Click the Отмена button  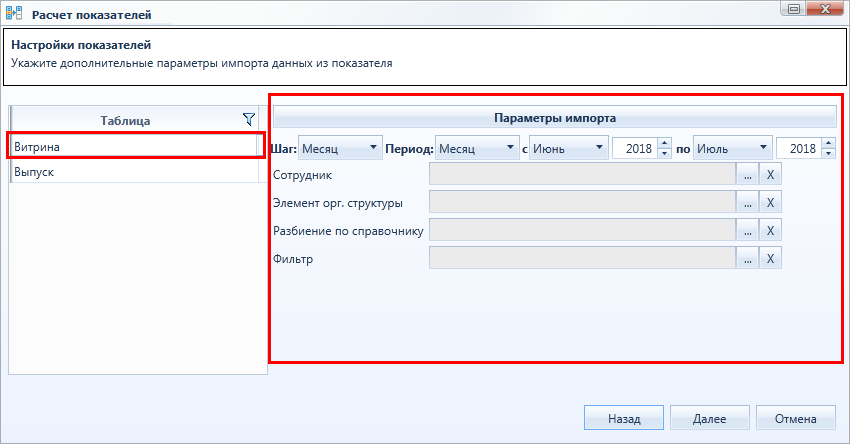796,418
